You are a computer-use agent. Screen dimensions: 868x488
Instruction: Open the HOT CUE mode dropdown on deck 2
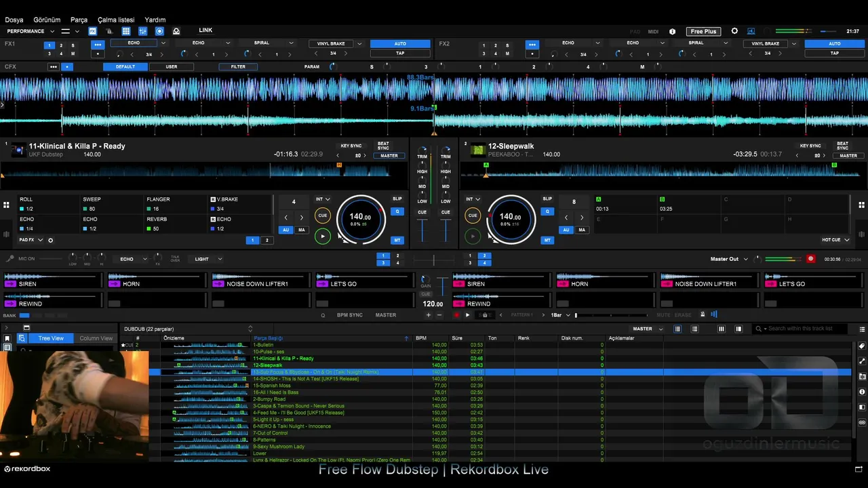(835, 240)
